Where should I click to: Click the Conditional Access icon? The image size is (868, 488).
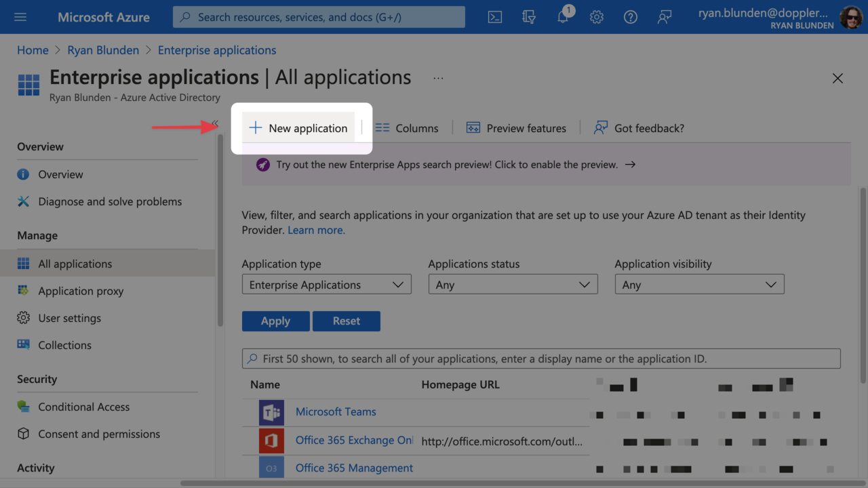click(23, 407)
